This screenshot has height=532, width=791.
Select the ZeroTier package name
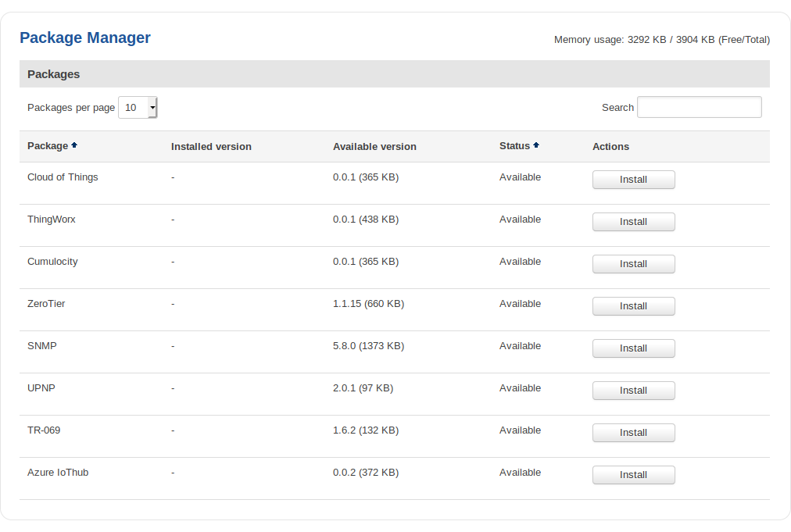coord(46,304)
